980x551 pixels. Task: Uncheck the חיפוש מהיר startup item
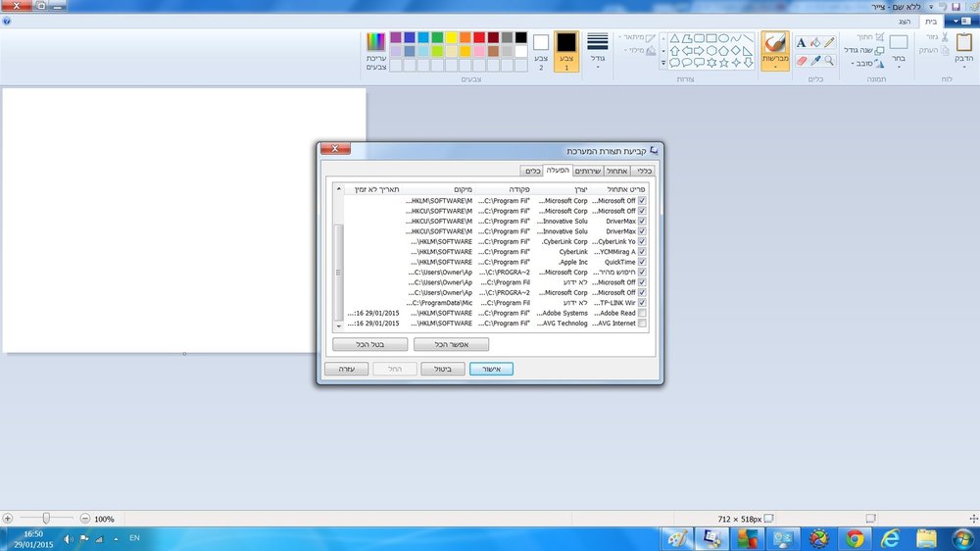click(x=642, y=272)
